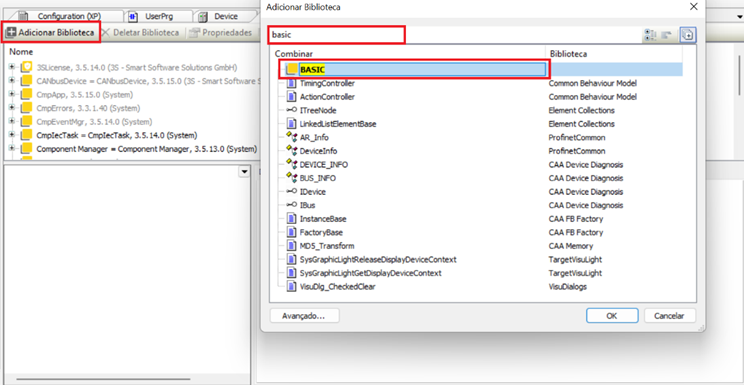Click 'VisuDialogs' library text
The width and height of the screenshot is (744, 385).
click(x=567, y=287)
